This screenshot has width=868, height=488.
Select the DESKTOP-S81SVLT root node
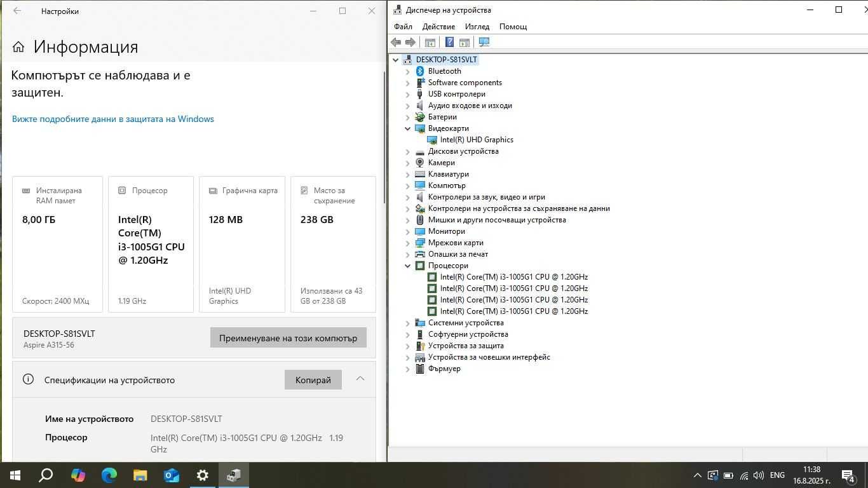coord(446,60)
